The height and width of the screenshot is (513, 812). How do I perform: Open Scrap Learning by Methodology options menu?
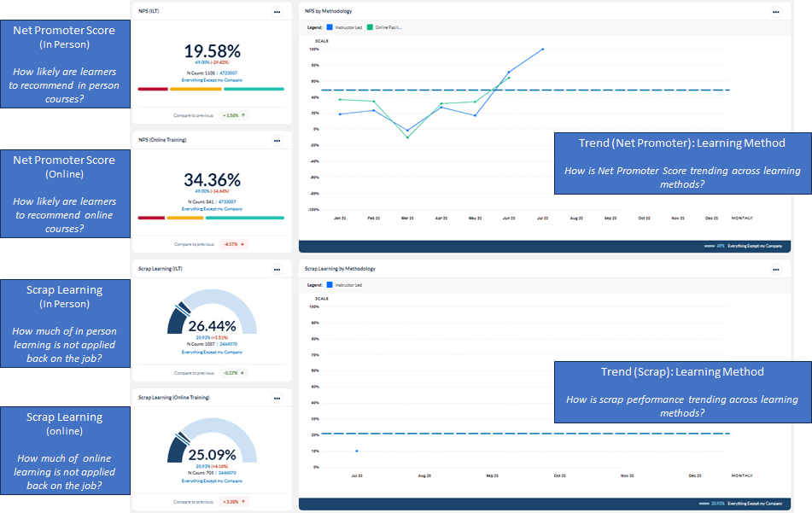click(775, 269)
